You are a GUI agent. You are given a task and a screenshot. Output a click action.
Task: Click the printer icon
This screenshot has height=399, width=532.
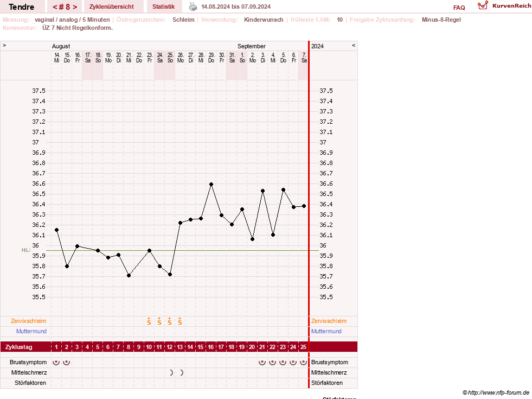point(193,7)
